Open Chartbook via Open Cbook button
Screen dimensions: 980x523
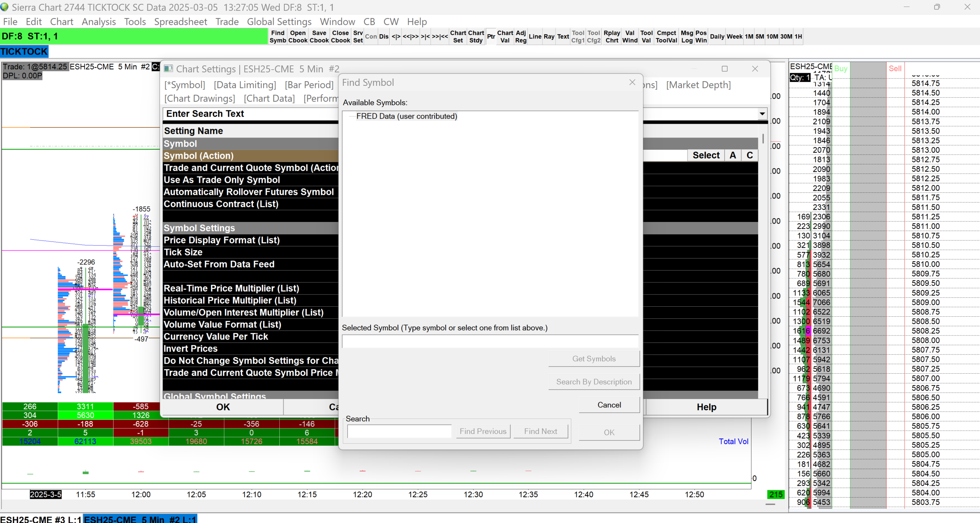click(x=297, y=37)
